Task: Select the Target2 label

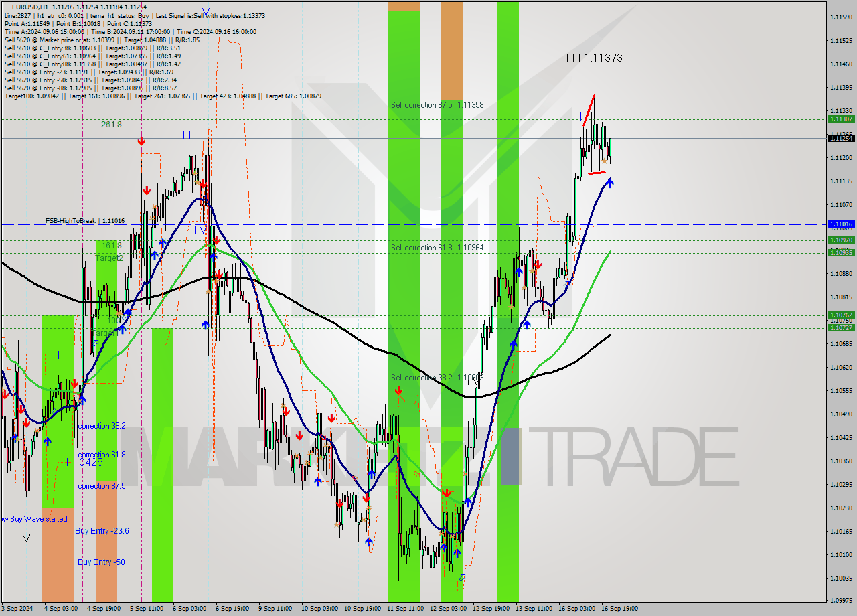Action: coord(109,258)
